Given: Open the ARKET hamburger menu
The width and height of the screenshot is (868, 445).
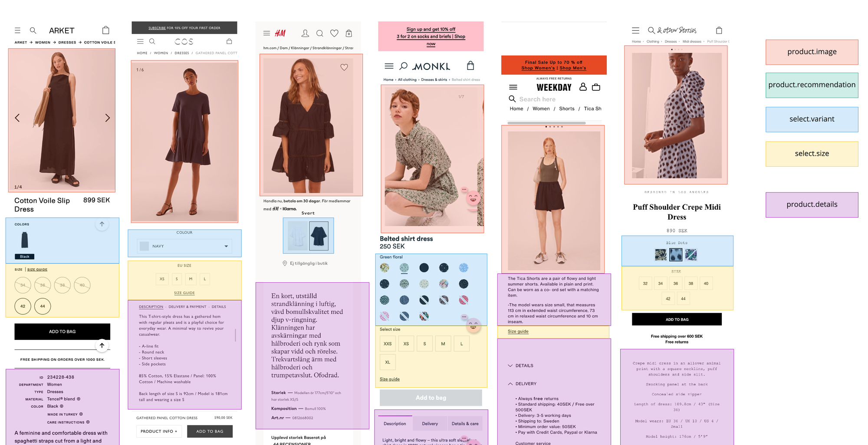Looking at the screenshot, I should click(x=17, y=30).
